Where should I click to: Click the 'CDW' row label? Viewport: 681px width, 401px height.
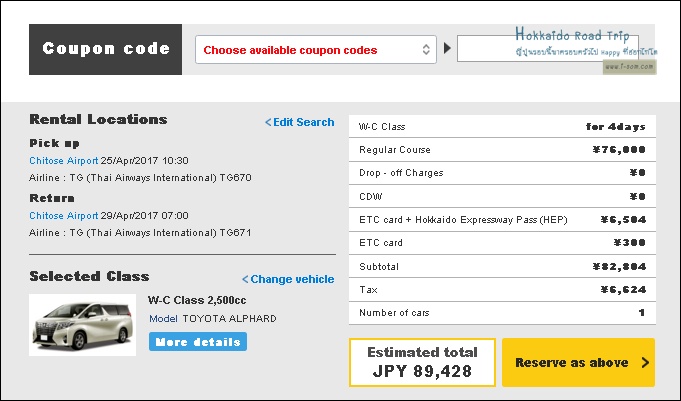tap(371, 197)
